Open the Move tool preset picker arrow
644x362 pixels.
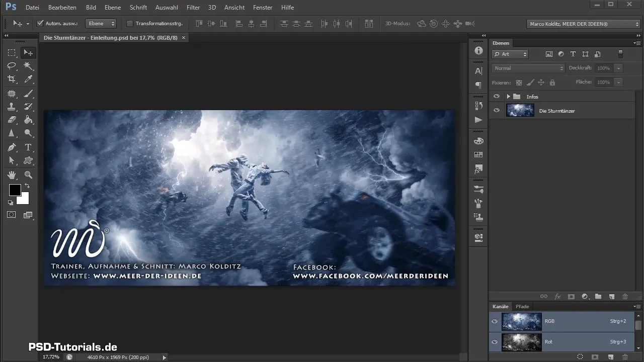(28, 24)
